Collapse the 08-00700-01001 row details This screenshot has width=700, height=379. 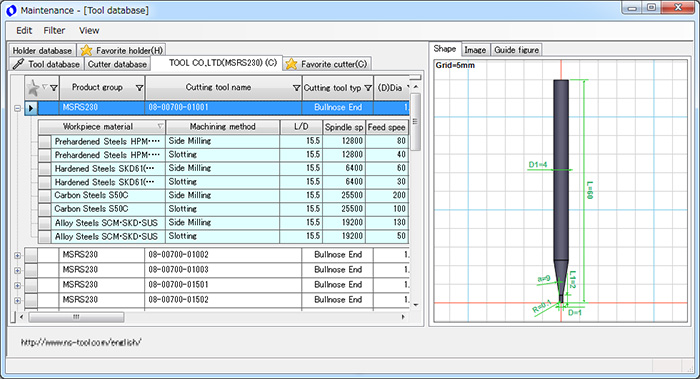click(x=17, y=108)
